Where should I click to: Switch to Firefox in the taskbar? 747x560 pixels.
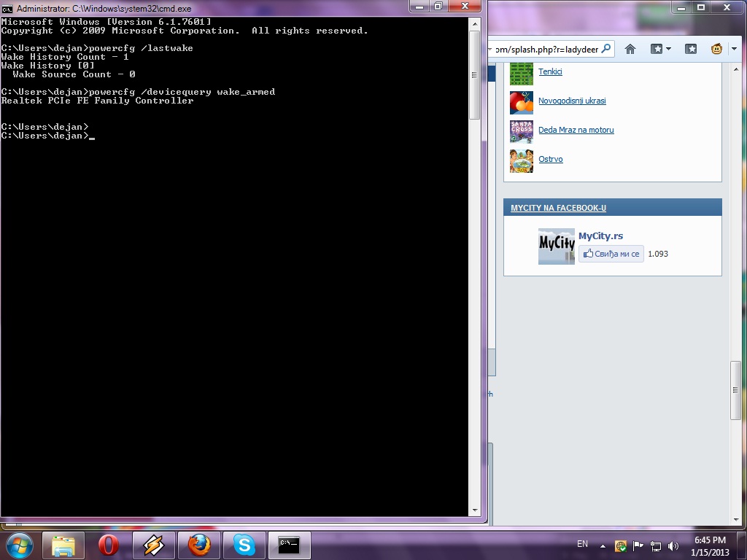(x=198, y=545)
